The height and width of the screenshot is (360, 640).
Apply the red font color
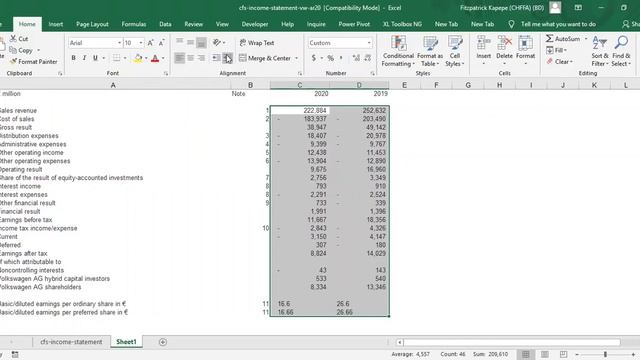coord(155,58)
